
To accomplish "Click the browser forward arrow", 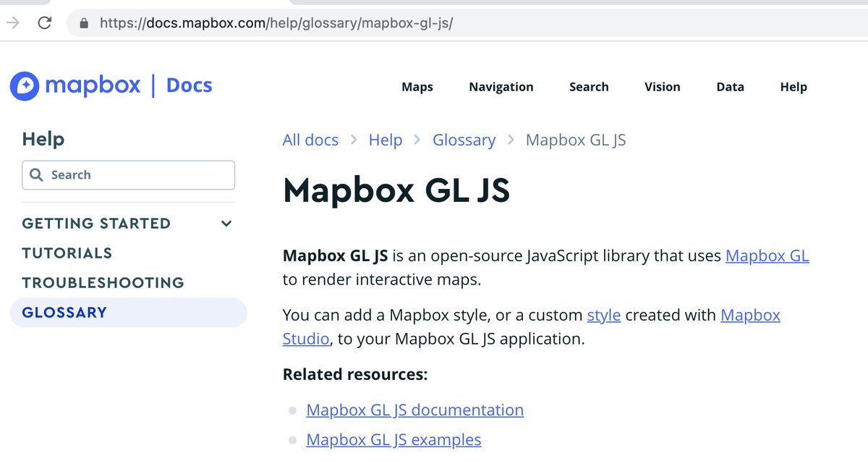I will [12, 22].
